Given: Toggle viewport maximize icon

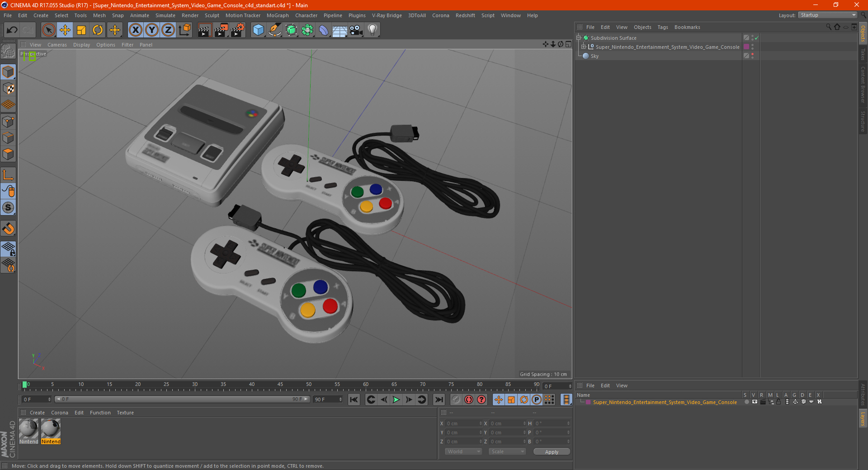Looking at the screenshot, I should [x=568, y=44].
